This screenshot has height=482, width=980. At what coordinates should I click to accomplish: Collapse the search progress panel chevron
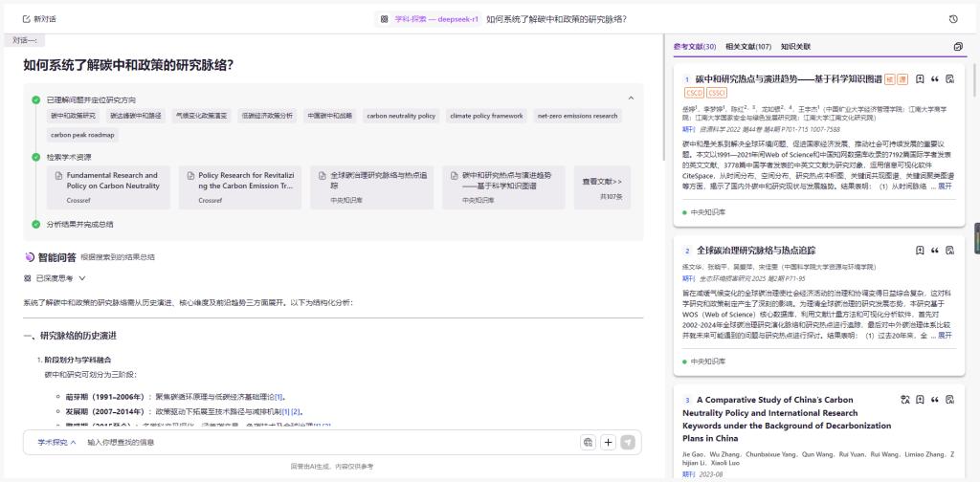click(631, 98)
